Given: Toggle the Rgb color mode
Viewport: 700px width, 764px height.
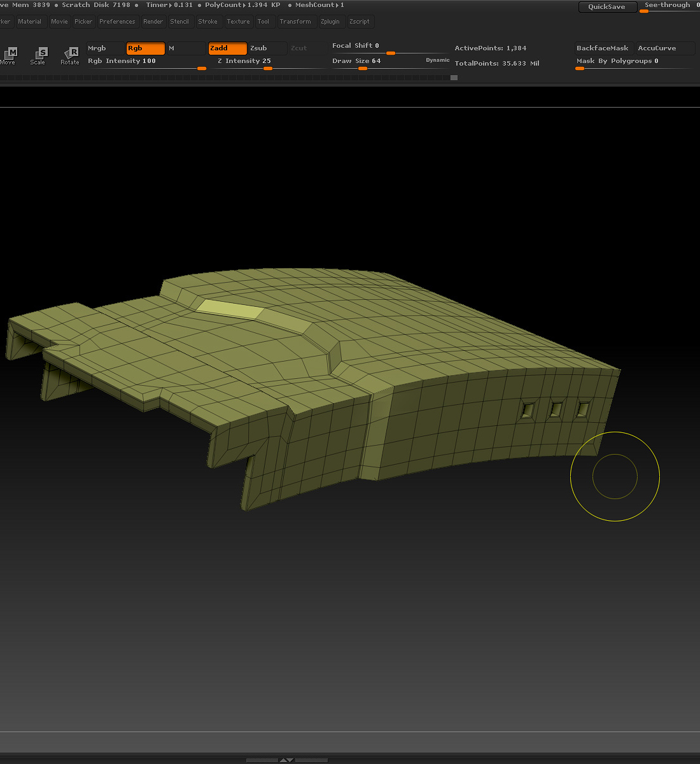Looking at the screenshot, I should coord(146,48).
